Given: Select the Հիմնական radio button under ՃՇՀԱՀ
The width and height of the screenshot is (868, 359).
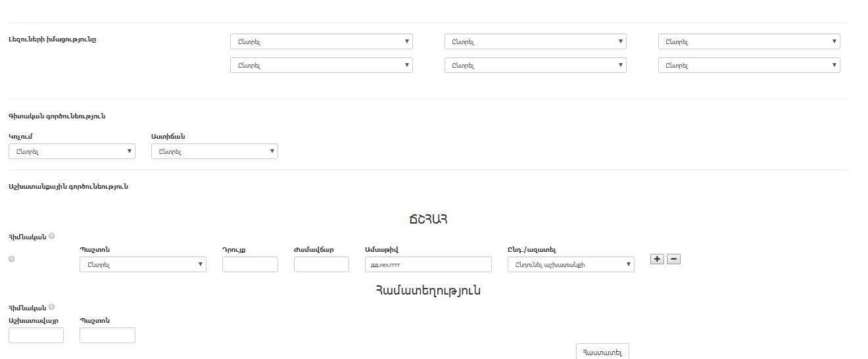Looking at the screenshot, I should 52,236.
